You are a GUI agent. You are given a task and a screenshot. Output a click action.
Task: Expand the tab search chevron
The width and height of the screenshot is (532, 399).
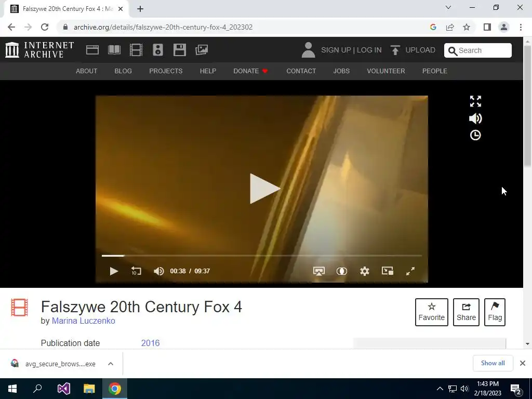(448, 7)
